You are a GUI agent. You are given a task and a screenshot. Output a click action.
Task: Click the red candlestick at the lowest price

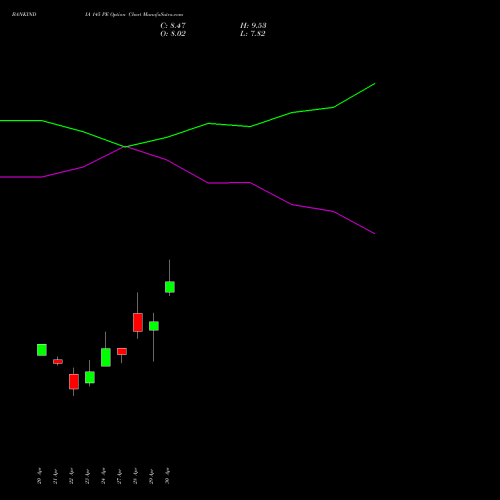pyautogui.click(x=74, y=382)
